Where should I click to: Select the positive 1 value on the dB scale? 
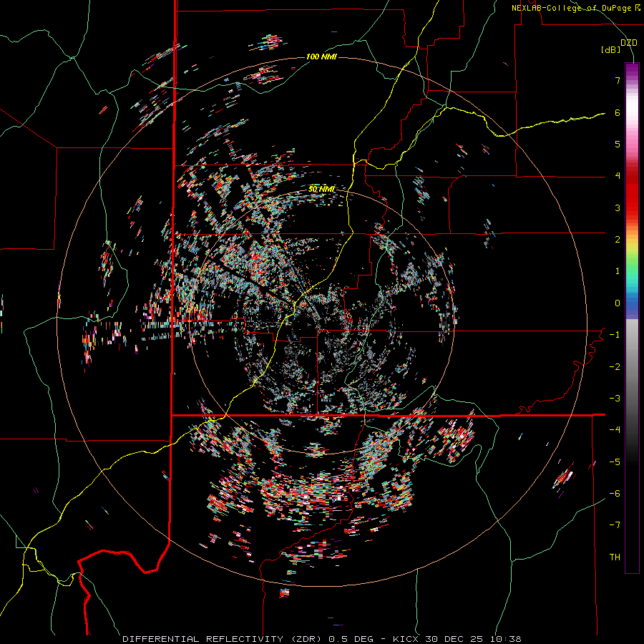coord(618,271)
